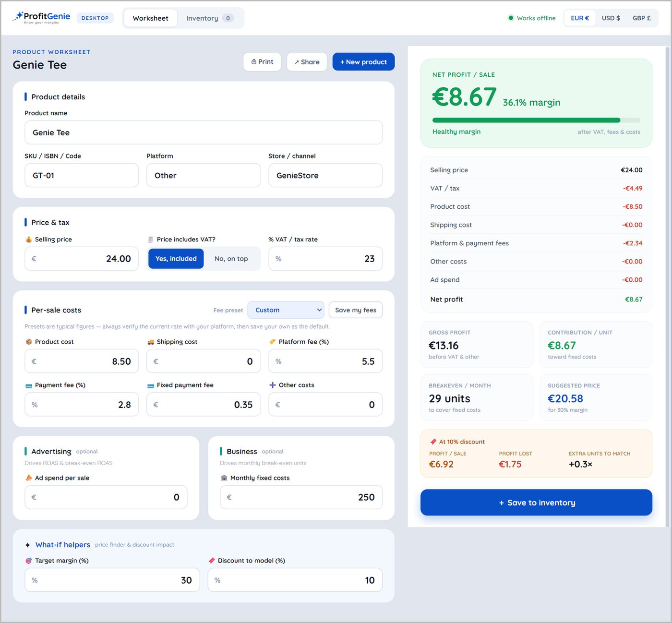This screenshot has height=623, width=672.
Task: Click the VAT / tax value -€4.49
Action: [x=633, y=188]
